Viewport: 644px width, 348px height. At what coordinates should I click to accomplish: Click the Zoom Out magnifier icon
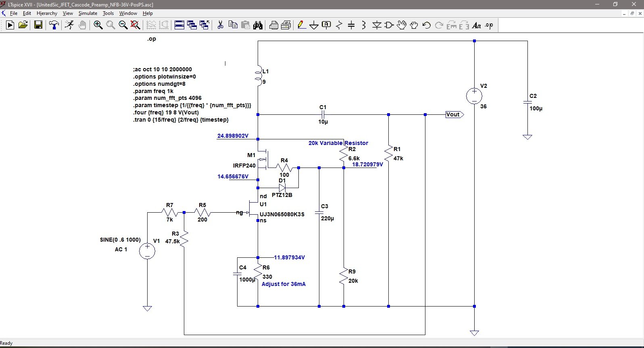pyautogui.click(x=123, y=25)
